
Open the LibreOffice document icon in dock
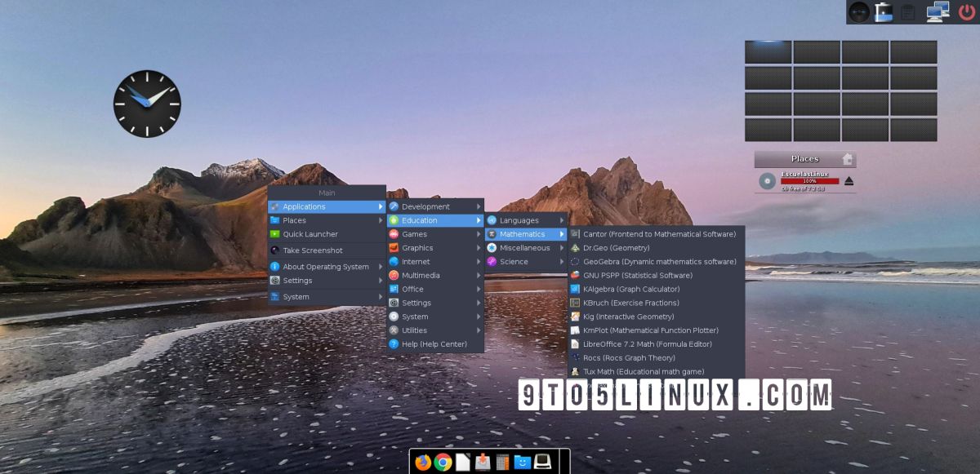click(x=463, y=463)
